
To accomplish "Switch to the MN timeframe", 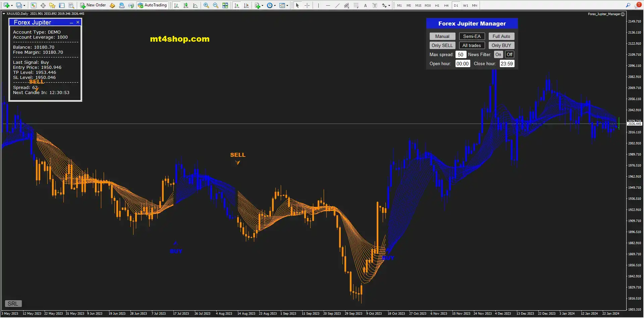I will (475, 5).
